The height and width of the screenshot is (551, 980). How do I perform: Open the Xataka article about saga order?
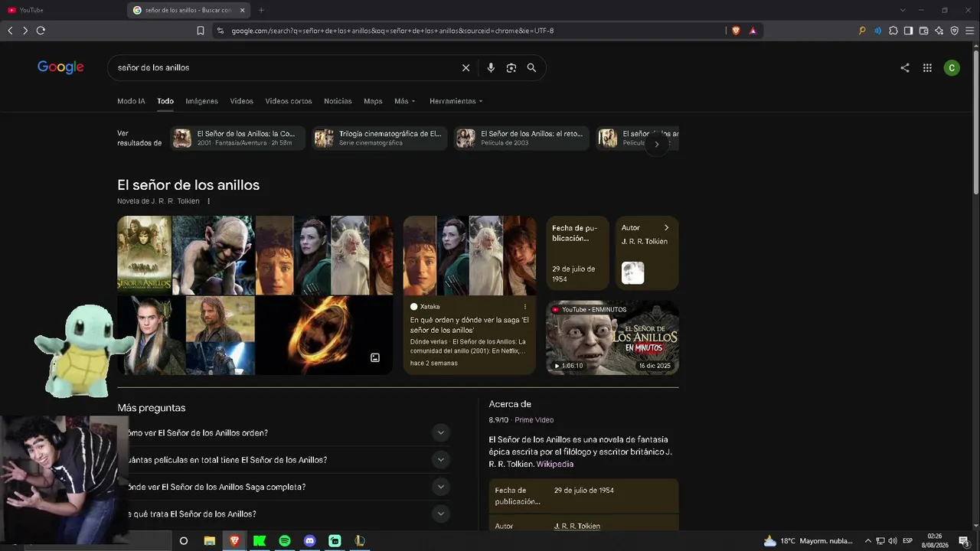tap(469, 295)
